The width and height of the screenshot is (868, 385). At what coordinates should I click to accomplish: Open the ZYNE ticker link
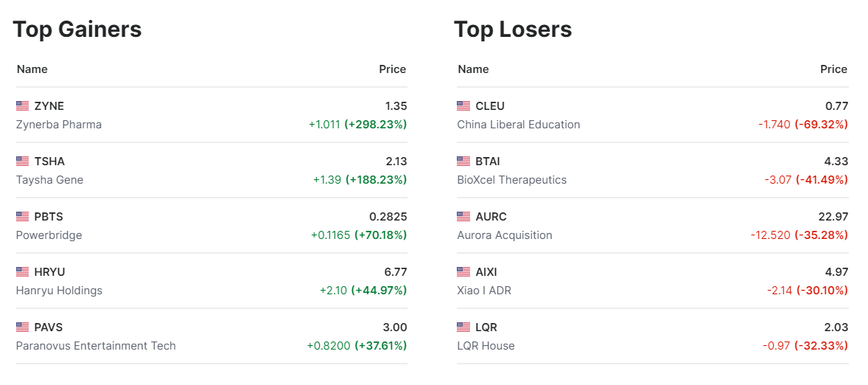click(49, 106)
